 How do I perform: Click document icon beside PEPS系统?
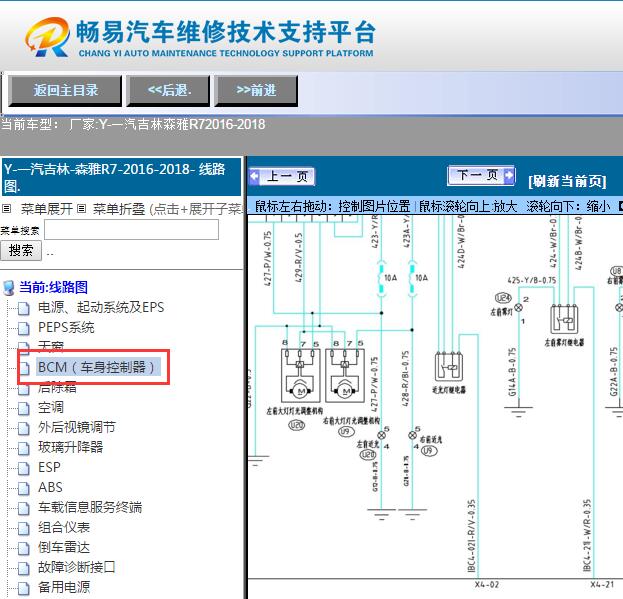tap(24, 328)
